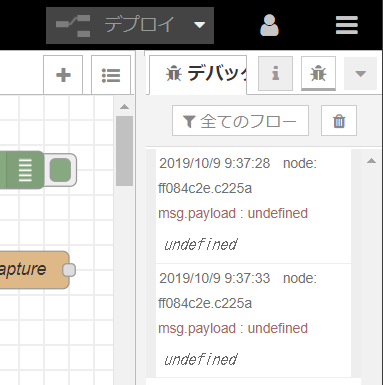Click the workspace scrollbar up arrow
This screenshot has width=383, height=385.
click(124, 107)
